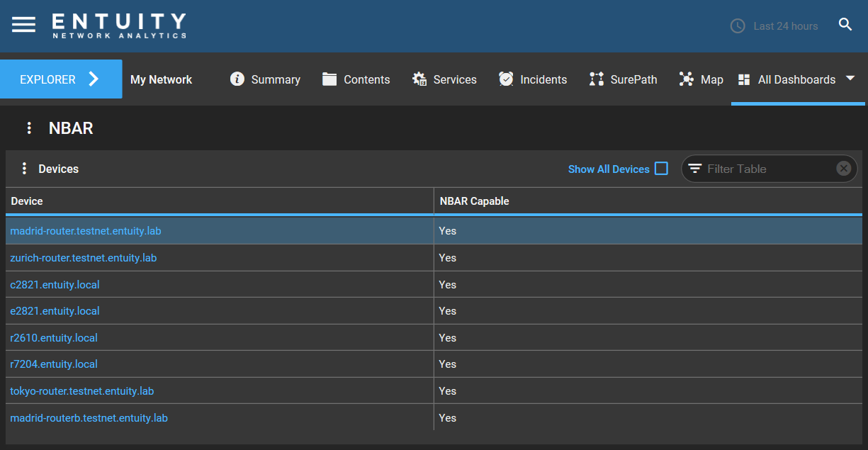Switch to the Map tab

click(701, 79)
